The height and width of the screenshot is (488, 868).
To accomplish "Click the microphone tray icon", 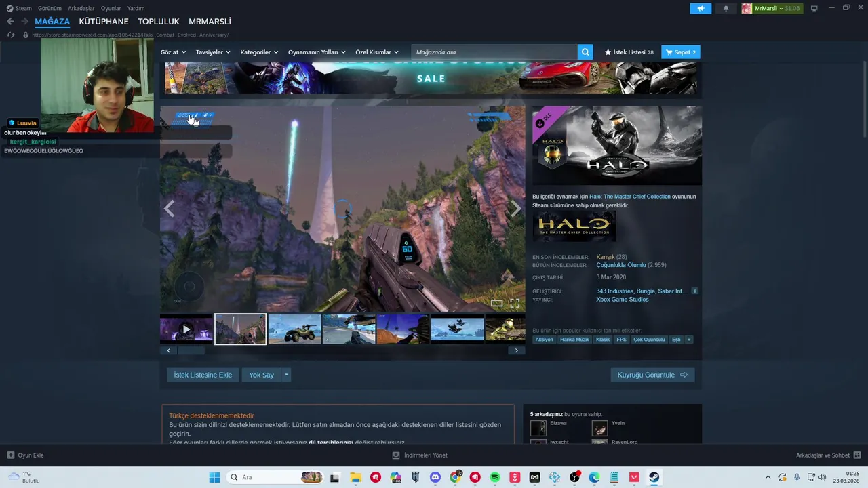I will pos(797,477).
